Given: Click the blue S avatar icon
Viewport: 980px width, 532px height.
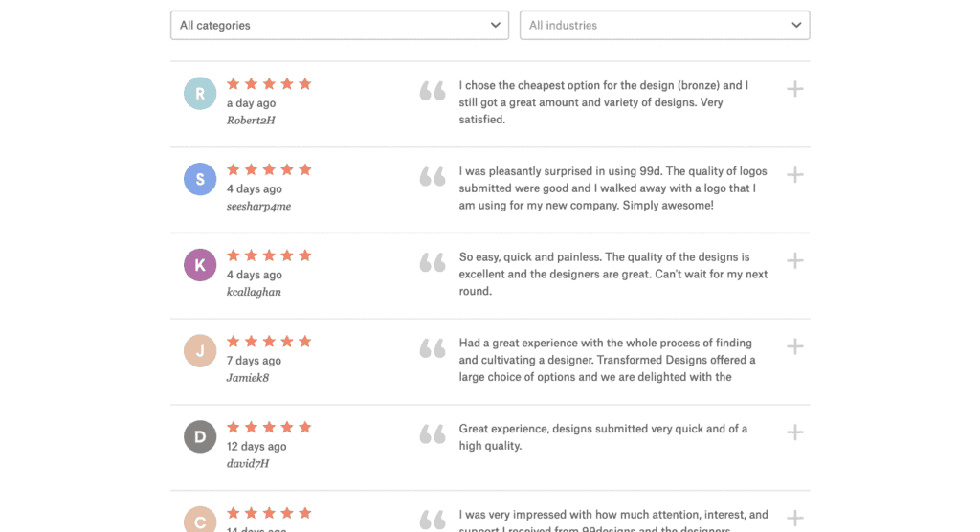Looking at the screenshot, I should click(200, 179).
